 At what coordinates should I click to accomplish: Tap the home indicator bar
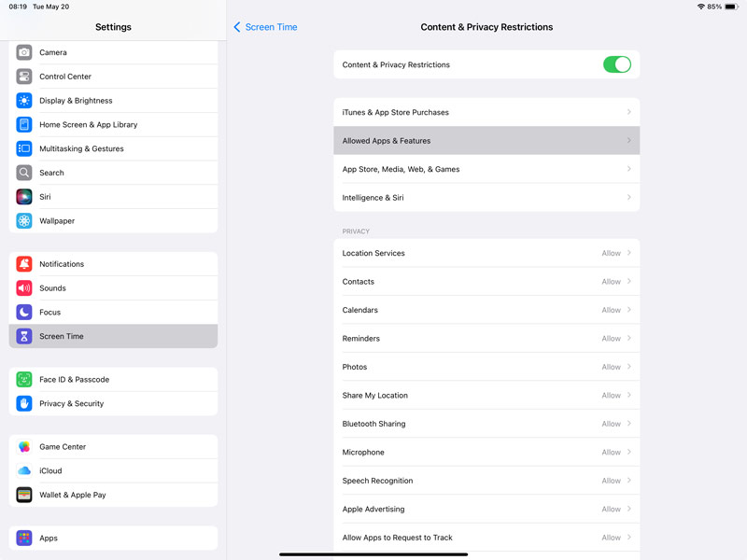[373, 554]
